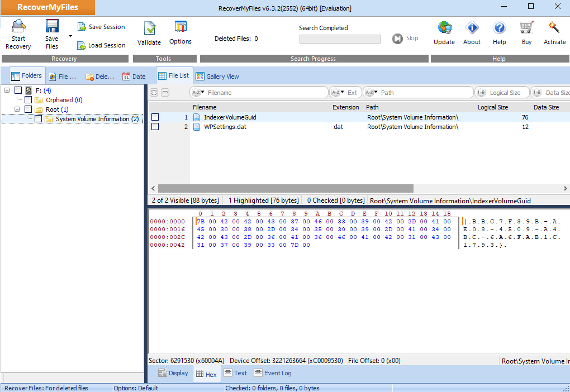Viewport: 570px width, 392px height.
Task: Open the Help question mark icon
Action: pyautogui.click(x=500, y=27)
